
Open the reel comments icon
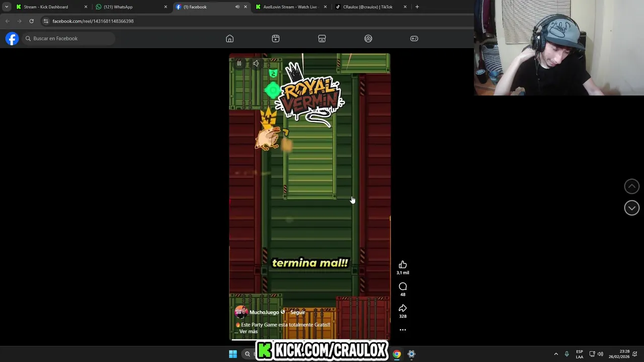click(x=403, y=287)
